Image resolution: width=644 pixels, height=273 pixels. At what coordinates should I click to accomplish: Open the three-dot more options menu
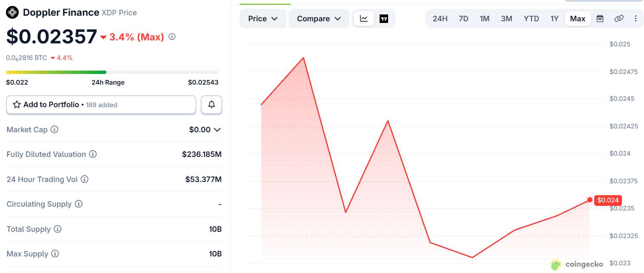click(635, 19)
